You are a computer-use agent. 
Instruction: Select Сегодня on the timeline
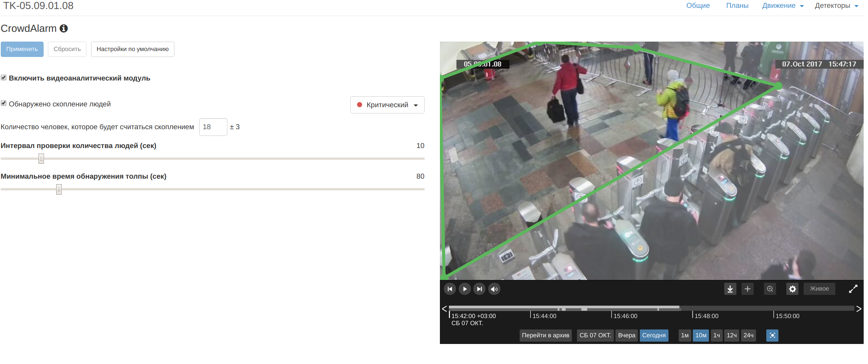click(654, 335)
